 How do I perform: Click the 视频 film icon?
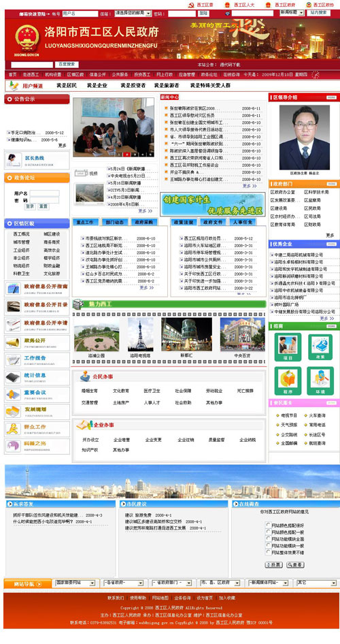81,174
